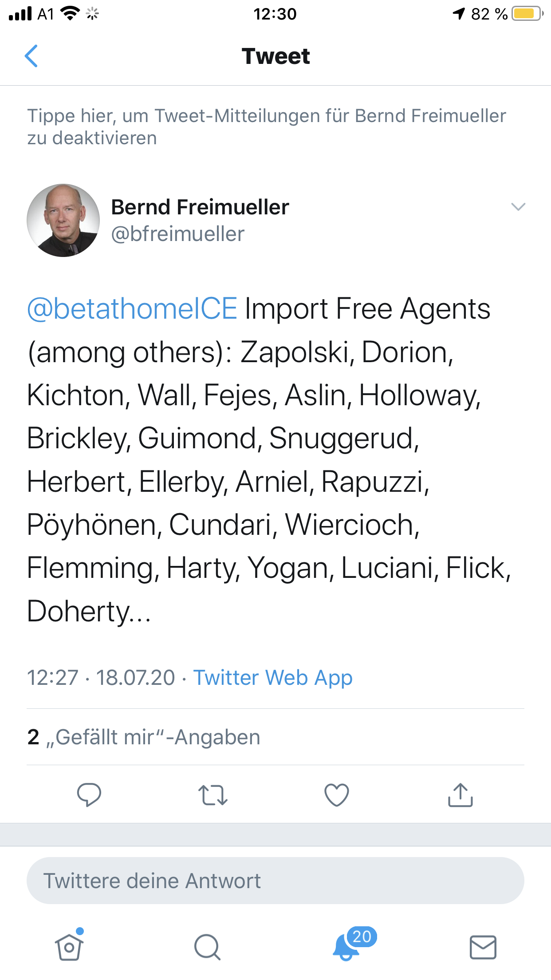Disable tweet notifications via the banner text
This screenshot has width=551, height=980.
click(266, 126)
